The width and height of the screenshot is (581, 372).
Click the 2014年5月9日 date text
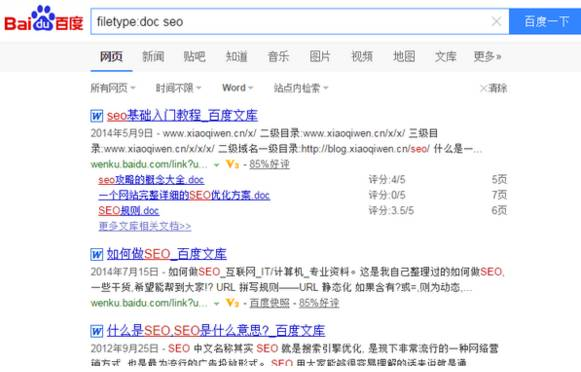coord(122,133)
